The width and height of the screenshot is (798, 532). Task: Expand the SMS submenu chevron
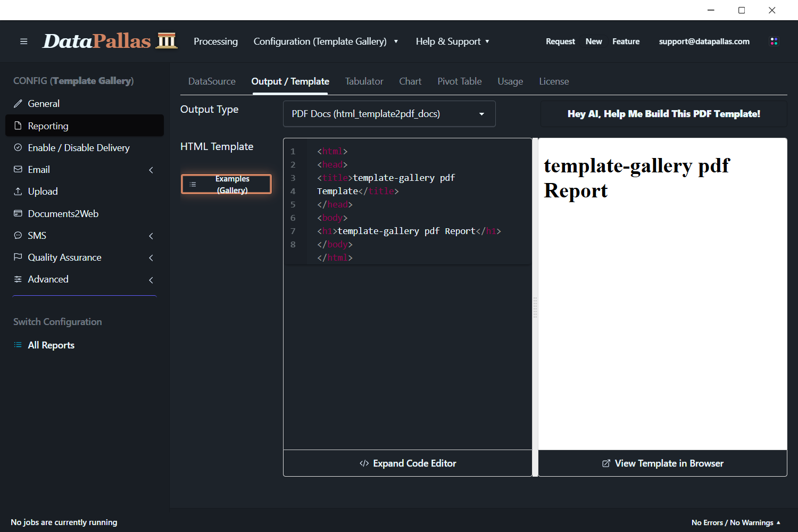[151, 236]
